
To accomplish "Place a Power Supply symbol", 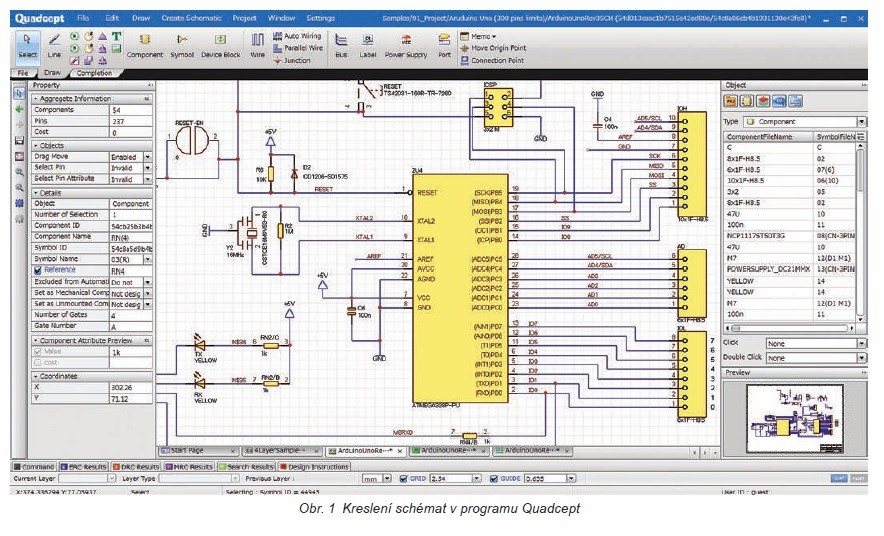I will coord(406,46).
